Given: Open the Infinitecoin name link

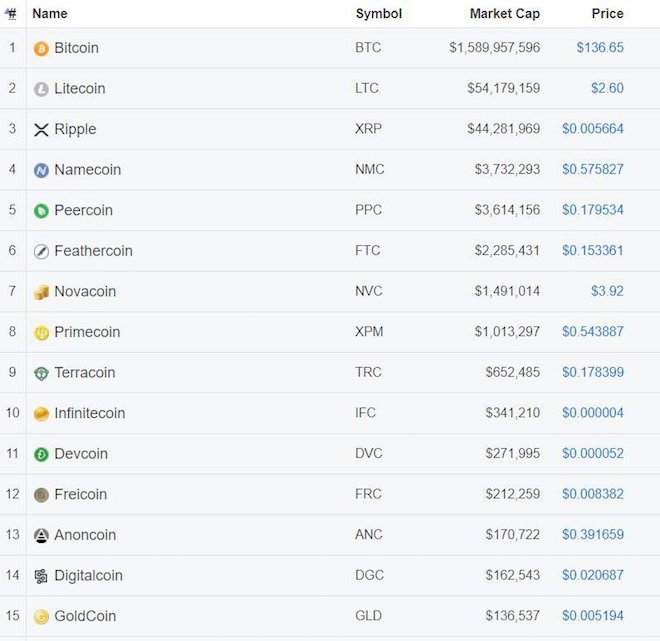Looking at the screenshot, I should (90, 413).
